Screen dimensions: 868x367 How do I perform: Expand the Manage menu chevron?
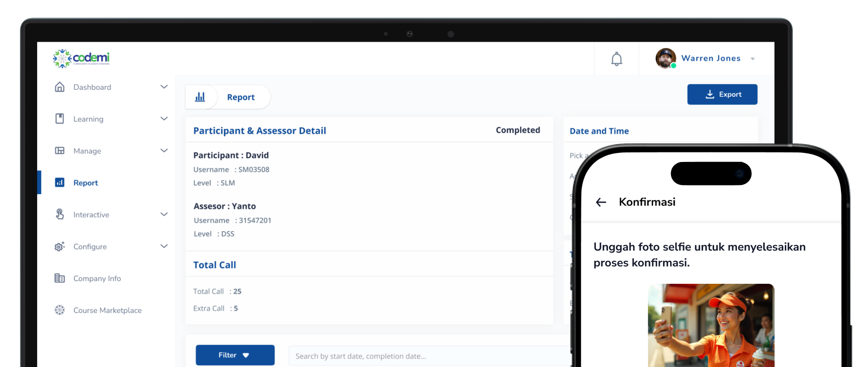point(164,150)
